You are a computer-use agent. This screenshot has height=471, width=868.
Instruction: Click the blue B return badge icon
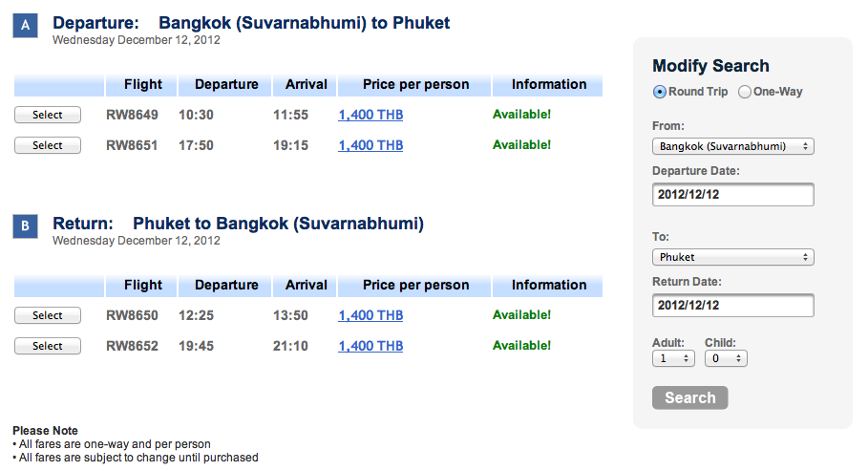pos(26,226)
